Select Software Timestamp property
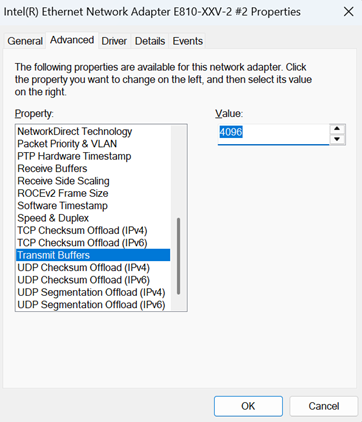The height and width of the screenshot is (422, 362). coord(93,206)
